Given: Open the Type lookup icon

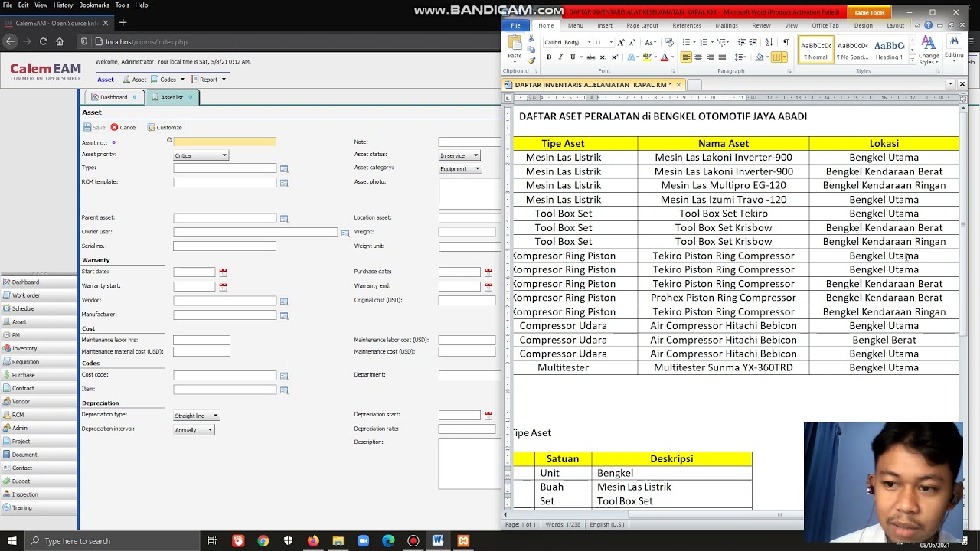Looking at the screenshot, I should point(284,169).
